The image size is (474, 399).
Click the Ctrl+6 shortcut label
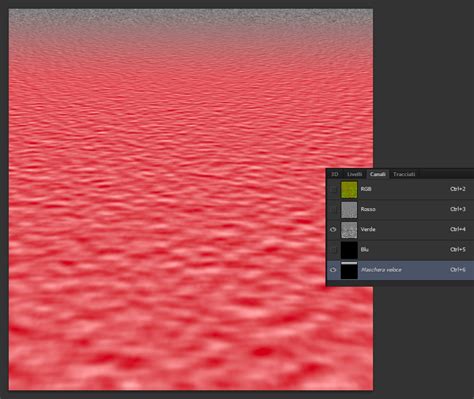pyautogui.click(x=458, y=270)
